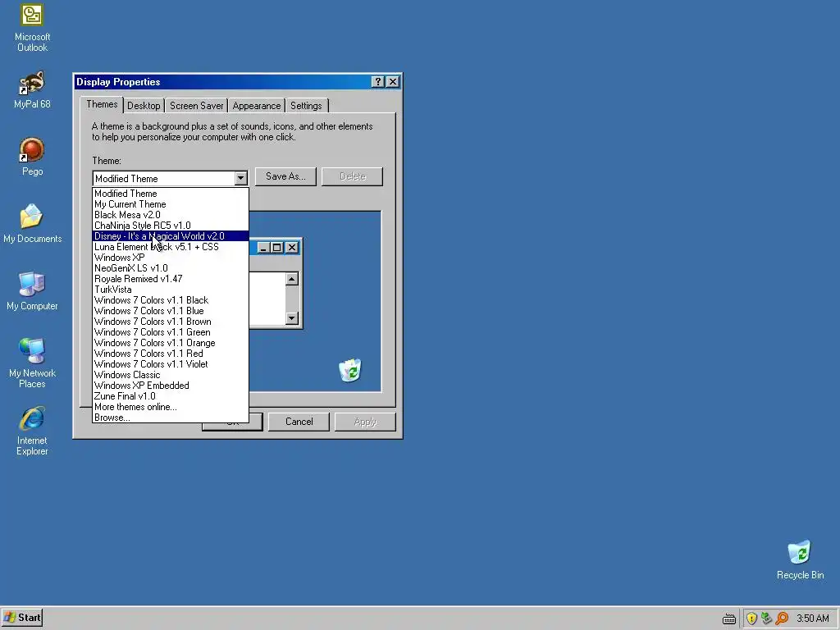Select the MyPal 68 desktop shortcut

(32, 89)
